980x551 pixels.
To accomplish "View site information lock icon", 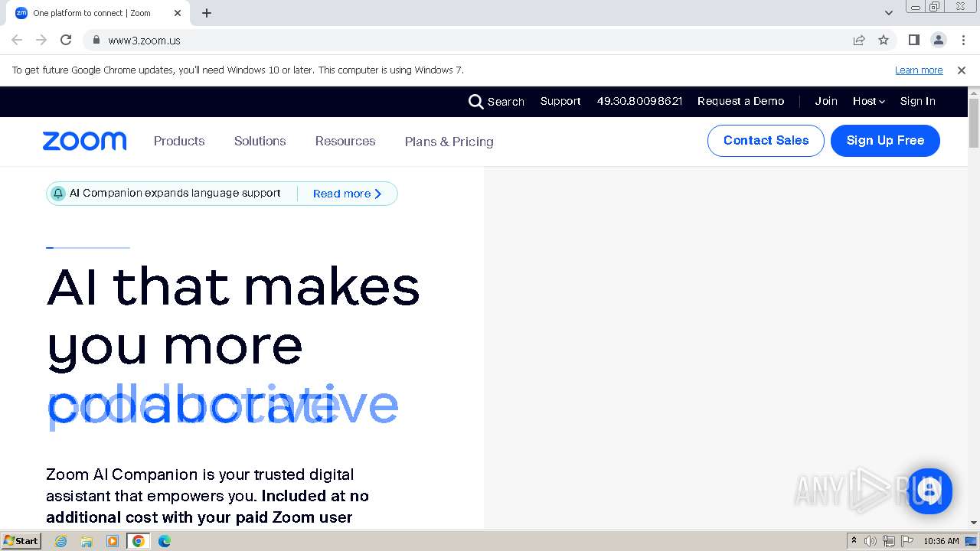I will click(96, 40).
